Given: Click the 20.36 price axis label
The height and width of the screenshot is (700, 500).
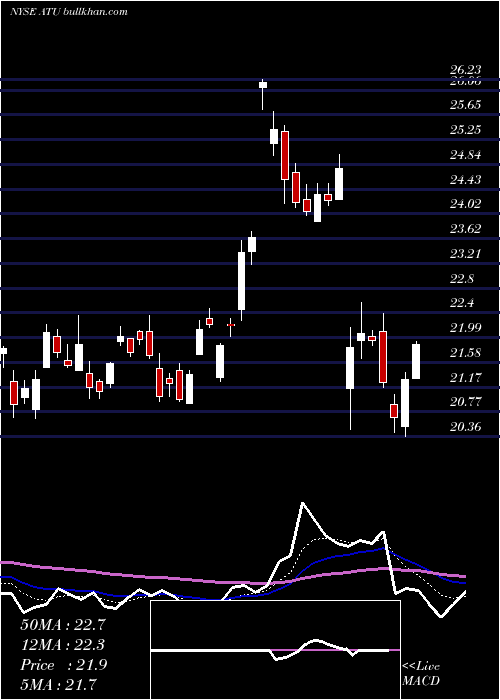Looking at the screenshot, I should coord(465,427).
